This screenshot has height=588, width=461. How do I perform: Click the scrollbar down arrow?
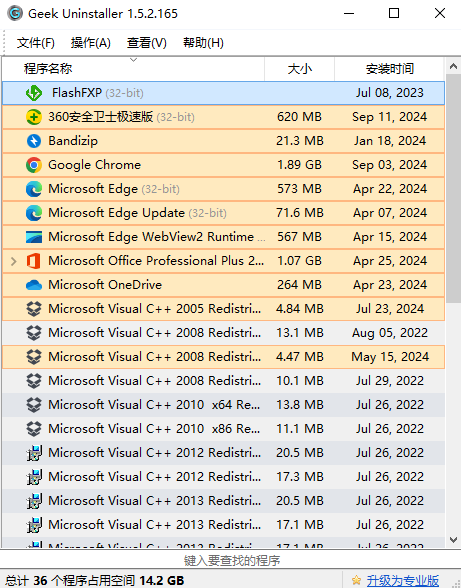(453, 540)
